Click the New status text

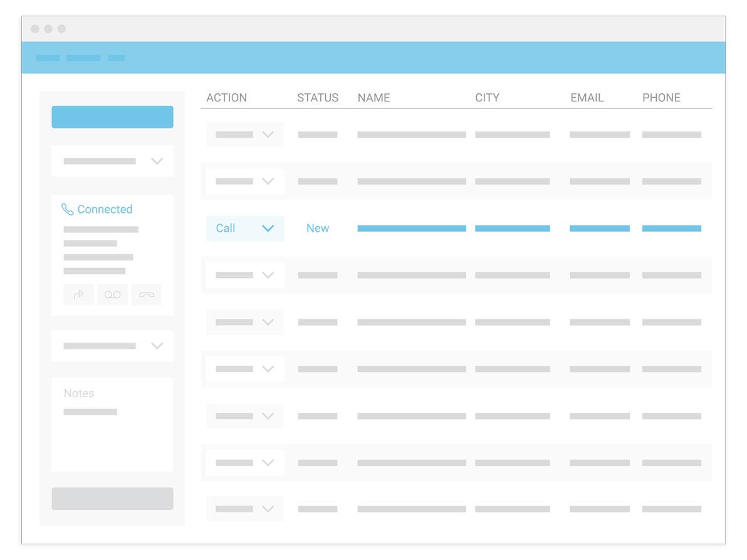[318, 229]
